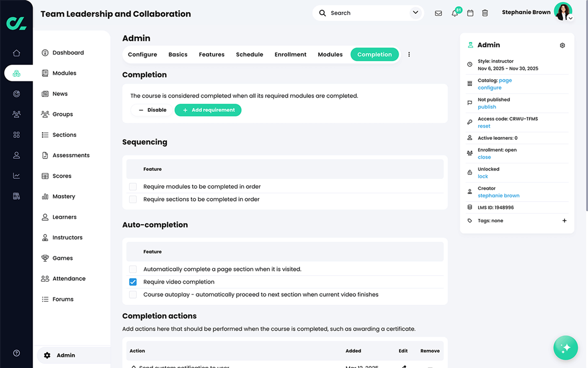Check new messages via the envelope icon
588x368 pixels.
tap(438, 13)
